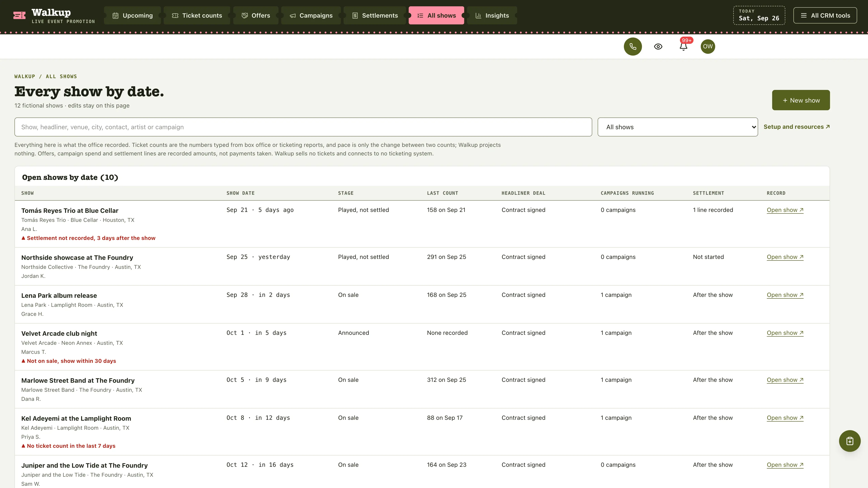Click the 312 on Sep 25 count cell

pos(446,380)
